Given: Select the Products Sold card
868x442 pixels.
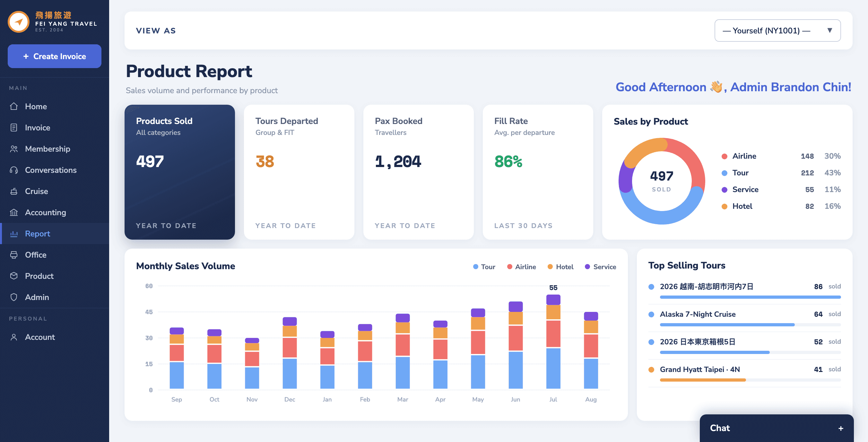Looking at the screenshot, I should [179, 172].
